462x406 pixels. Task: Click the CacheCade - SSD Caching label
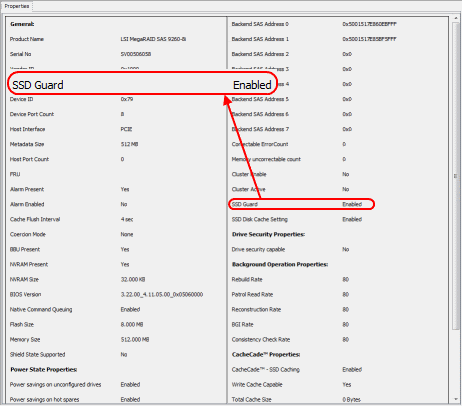point(266,369)
